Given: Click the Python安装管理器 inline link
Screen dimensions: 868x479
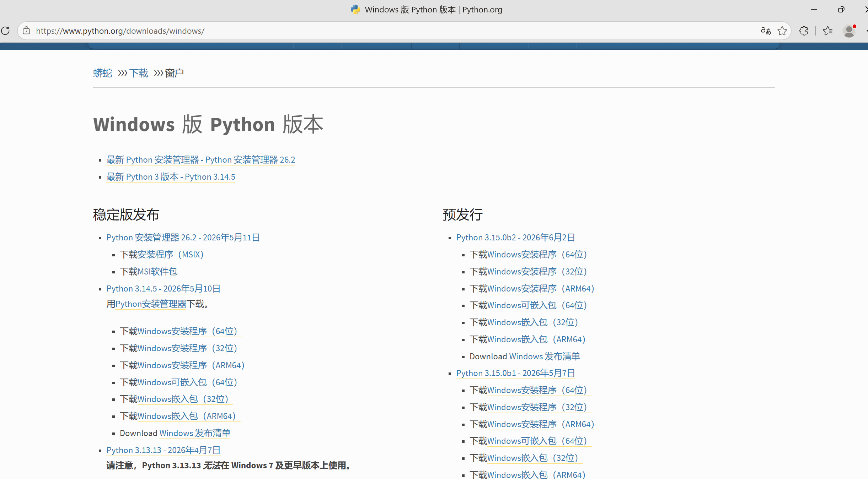Looking at the screenshot, I should click(x=151, y=304).
